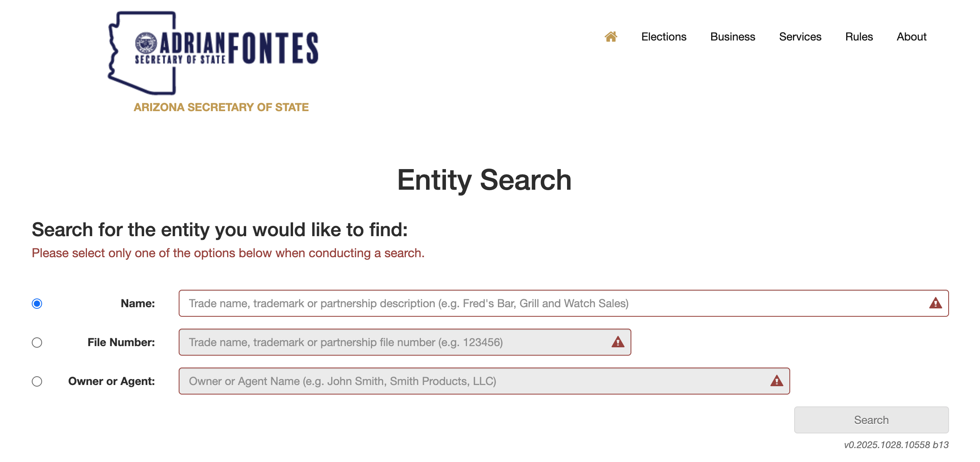The image size is (980, 462).
Task: Click the Name label
Action: click(138, 304)
